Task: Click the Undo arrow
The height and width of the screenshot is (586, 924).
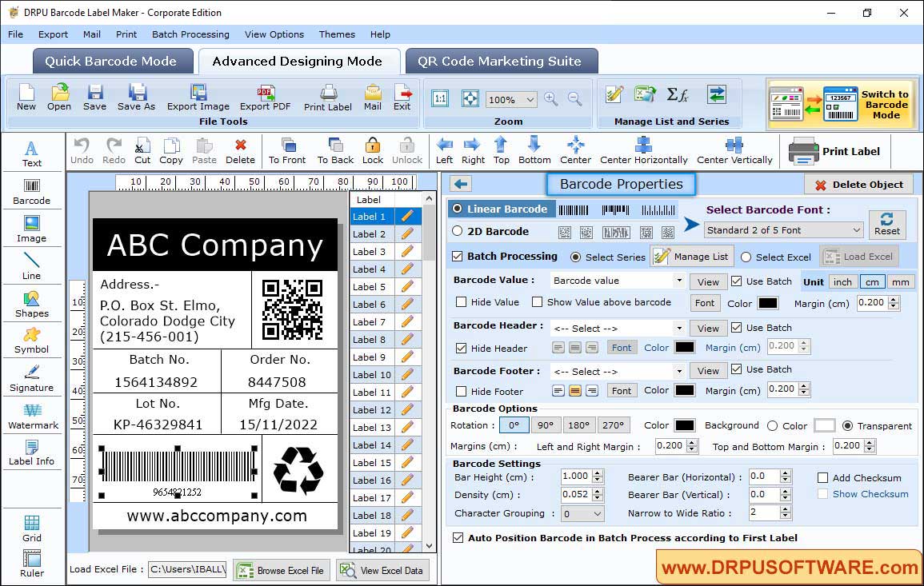Action: [x=82, y=151]
